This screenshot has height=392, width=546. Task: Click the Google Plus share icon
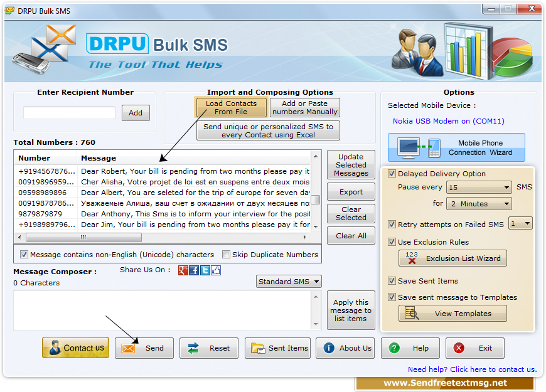(183, 270)
